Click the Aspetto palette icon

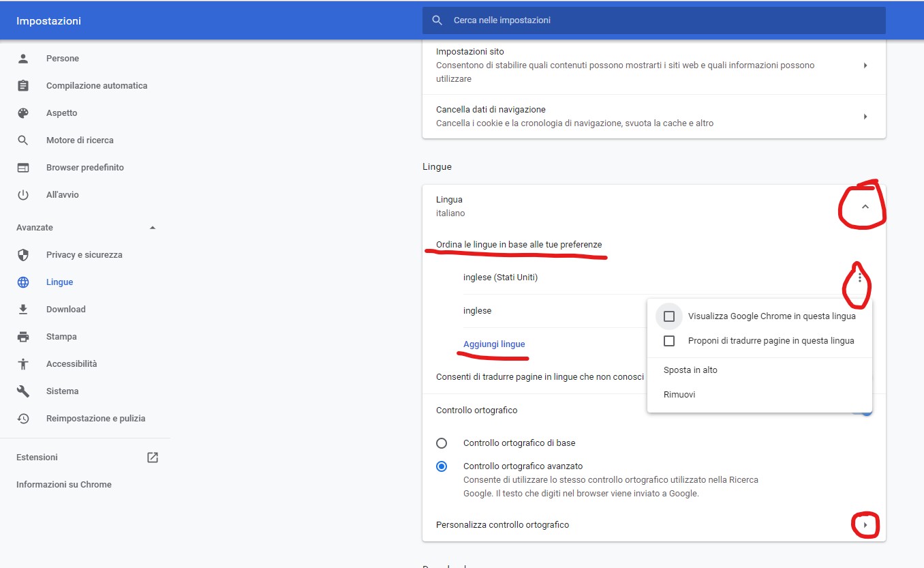pos(23,113)
